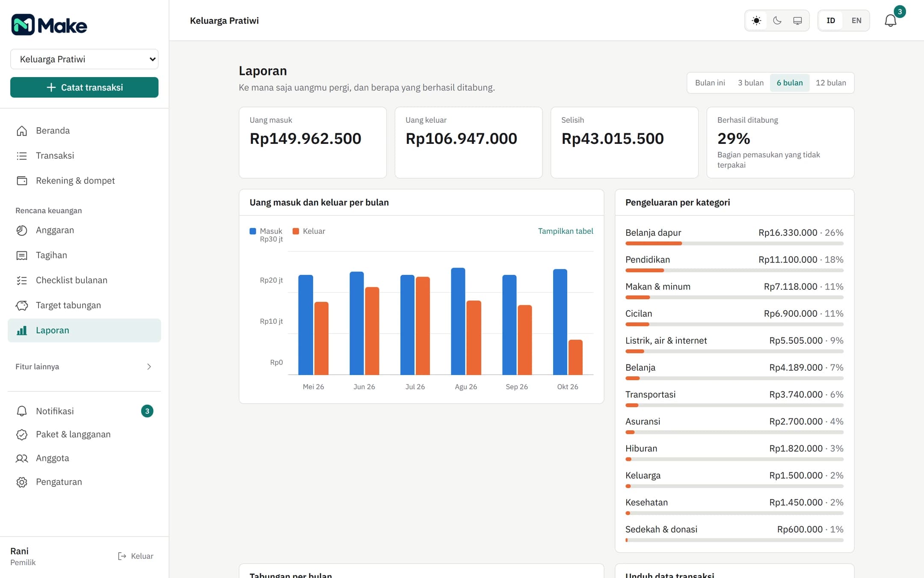The image size is (924, 578).
Task: Open Paket & langganan badge icon
Action: point(22,435)
